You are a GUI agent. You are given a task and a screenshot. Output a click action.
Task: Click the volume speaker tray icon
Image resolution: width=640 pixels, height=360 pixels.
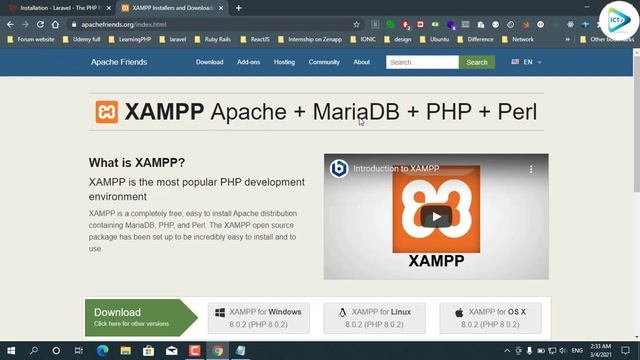[x=563, y=351]
